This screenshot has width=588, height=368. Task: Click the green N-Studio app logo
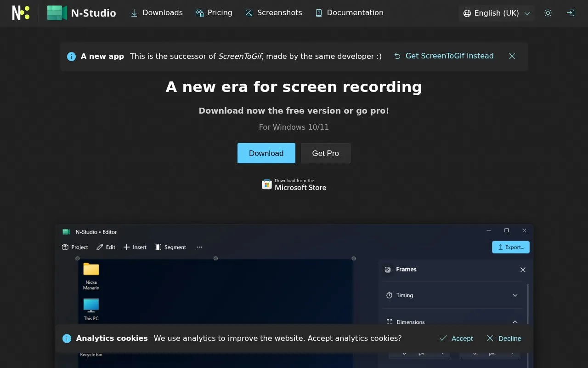[57, 13]
